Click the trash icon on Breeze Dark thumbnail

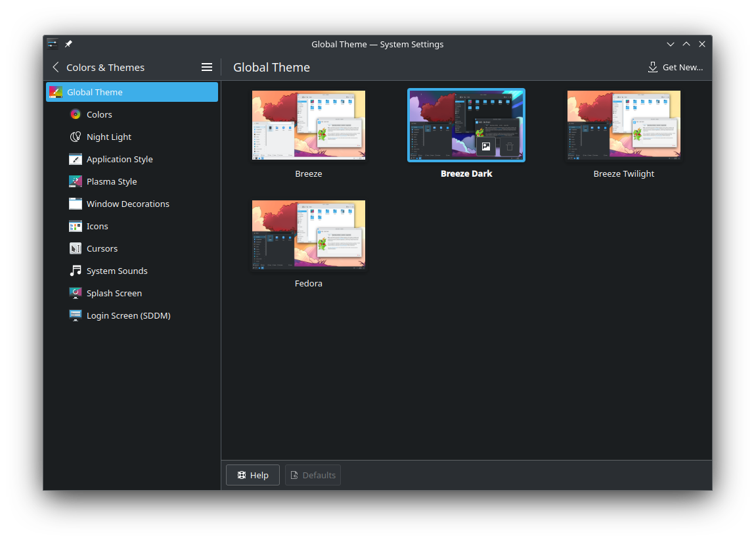tap(510, 147)
